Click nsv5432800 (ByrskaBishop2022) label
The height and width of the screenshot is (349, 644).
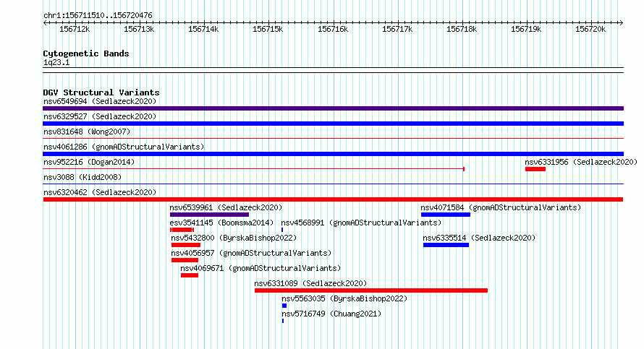pos(234,238)
